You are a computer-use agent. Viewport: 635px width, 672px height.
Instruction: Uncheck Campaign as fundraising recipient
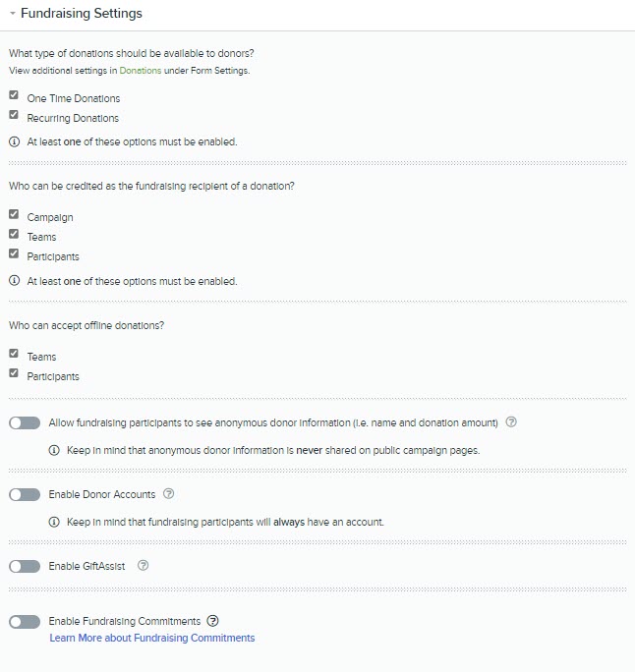coord(14,214)
